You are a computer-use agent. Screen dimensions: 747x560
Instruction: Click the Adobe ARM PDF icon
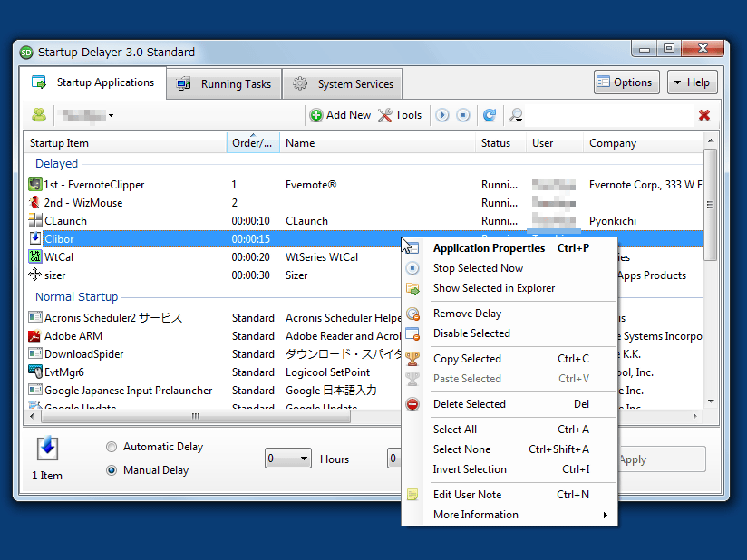(34, 335)
